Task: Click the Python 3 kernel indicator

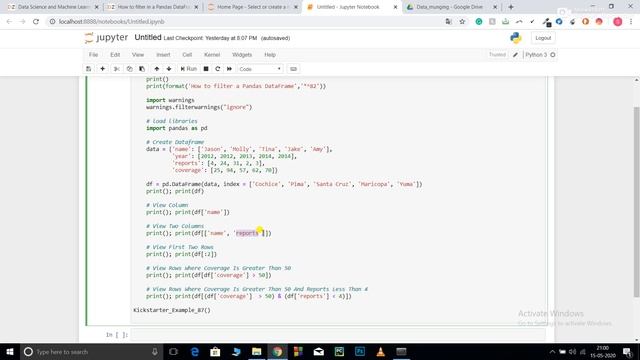Action: point(540,55)
